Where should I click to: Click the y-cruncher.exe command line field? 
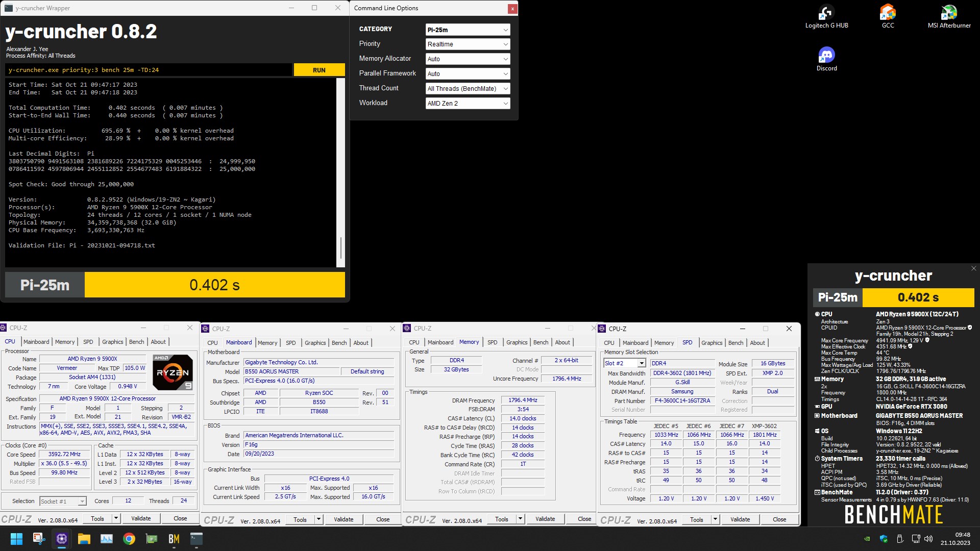pos(149,70)
